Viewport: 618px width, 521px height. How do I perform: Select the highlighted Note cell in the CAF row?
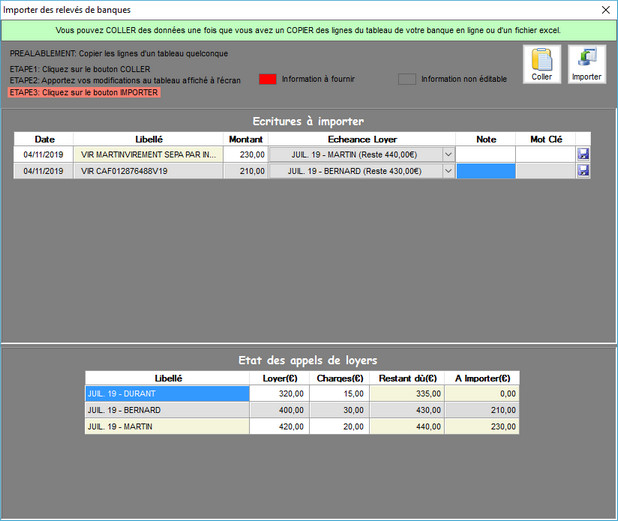coord(486,171)
